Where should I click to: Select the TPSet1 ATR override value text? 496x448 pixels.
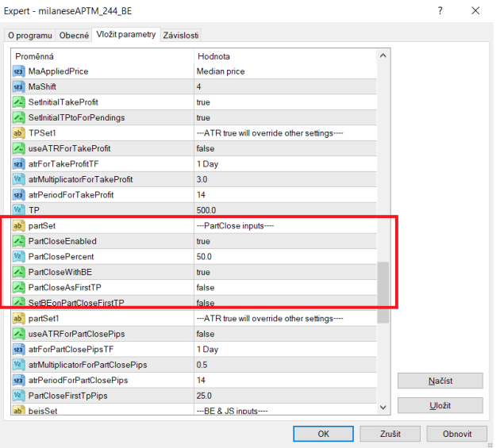270,133
